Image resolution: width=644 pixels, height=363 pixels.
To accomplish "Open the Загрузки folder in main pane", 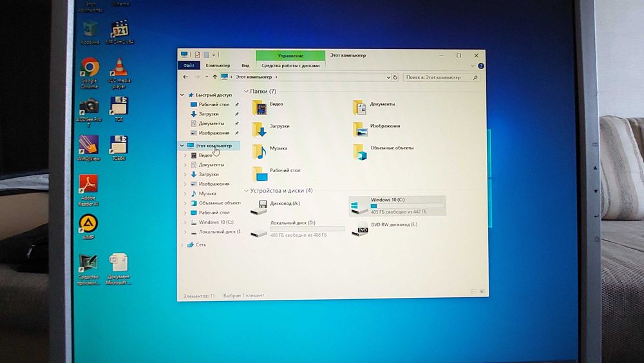I will 270,129.
